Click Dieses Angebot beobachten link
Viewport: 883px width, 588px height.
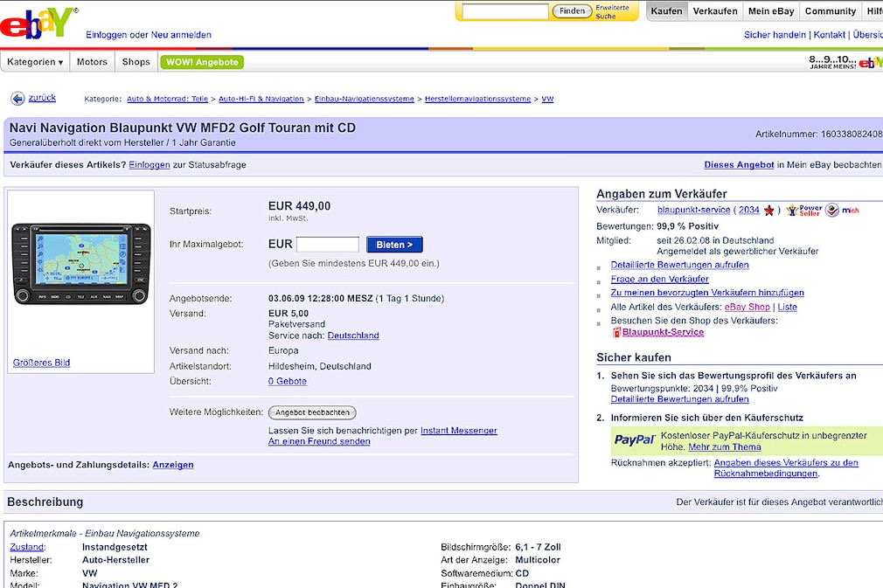coord(739,165)
